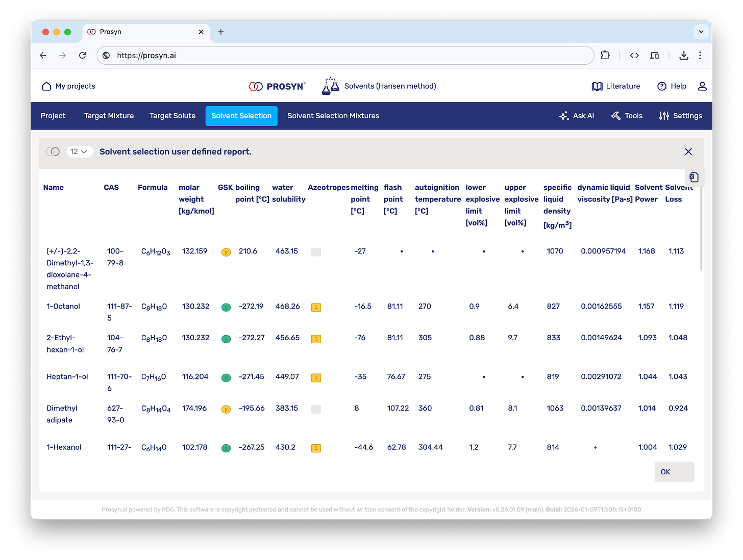Open the browser three-dot menu

coord(700,56)
